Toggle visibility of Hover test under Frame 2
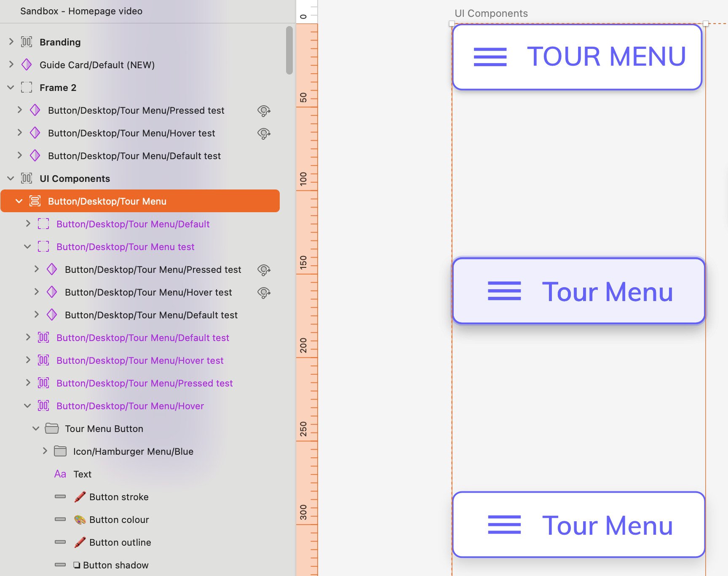 tap(264, 133)
